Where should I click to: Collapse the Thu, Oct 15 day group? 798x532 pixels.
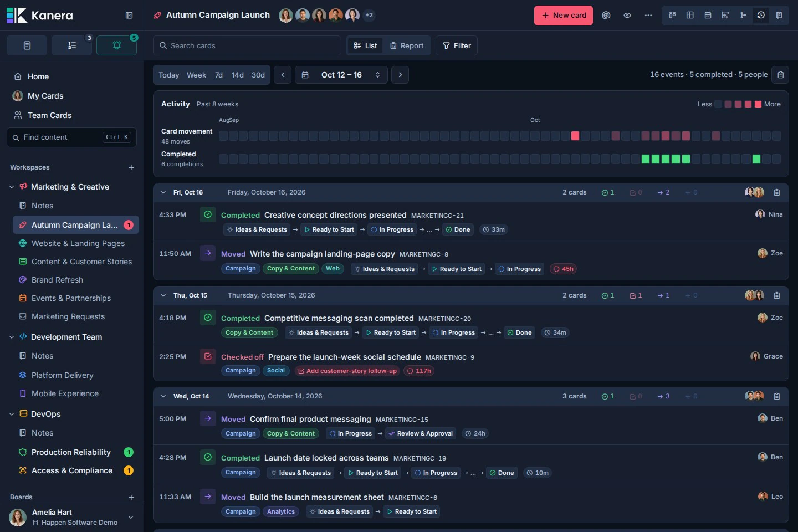coord(163,295)
